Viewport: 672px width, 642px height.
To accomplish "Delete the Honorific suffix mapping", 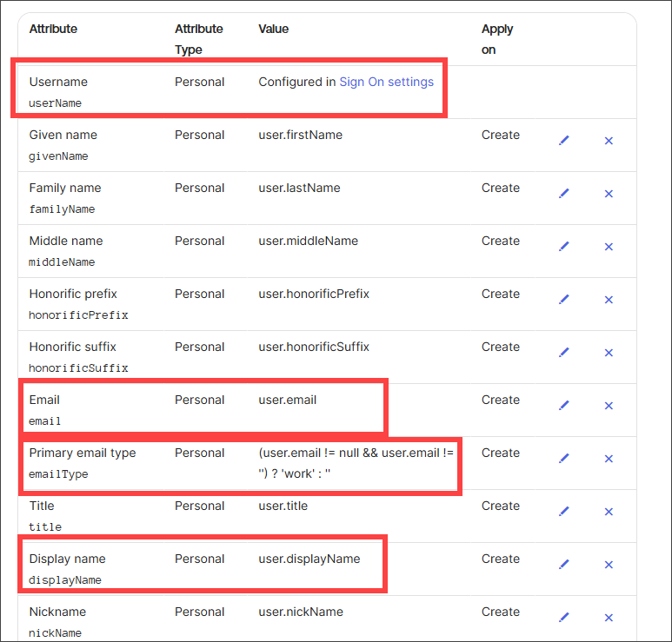I will [609, 353].
